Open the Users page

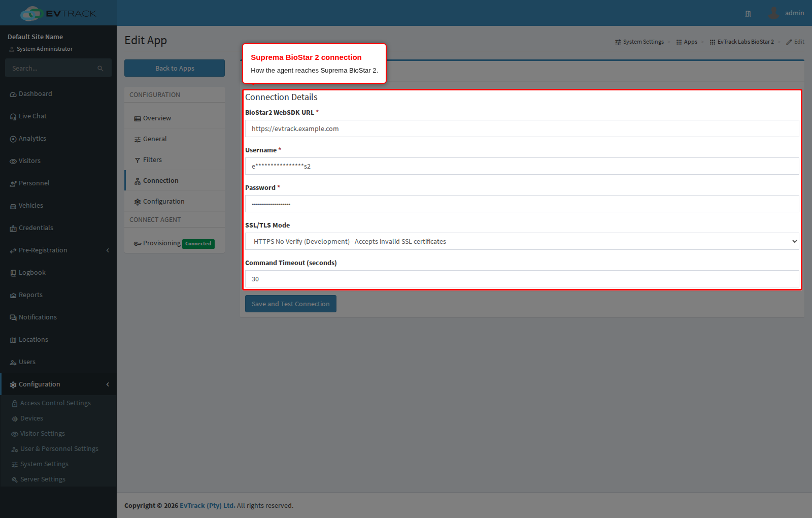pyautogui.click(x=58, y=362)
